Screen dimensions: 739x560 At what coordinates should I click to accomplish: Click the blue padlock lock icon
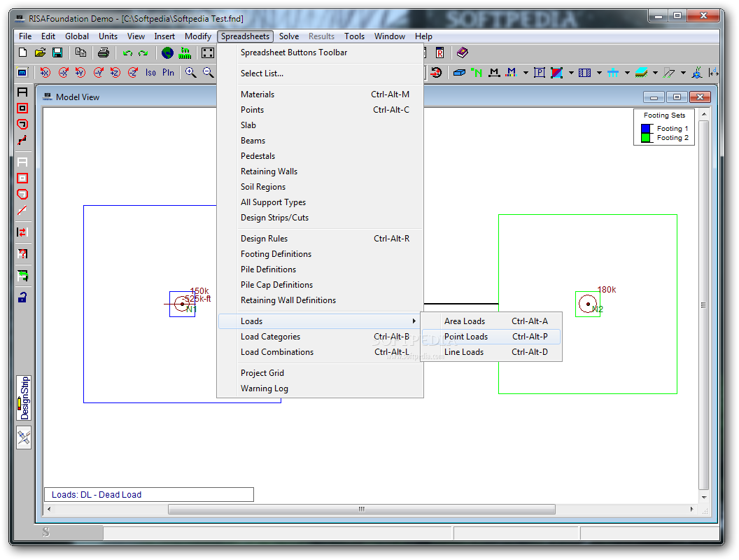[x=22, y=297]
